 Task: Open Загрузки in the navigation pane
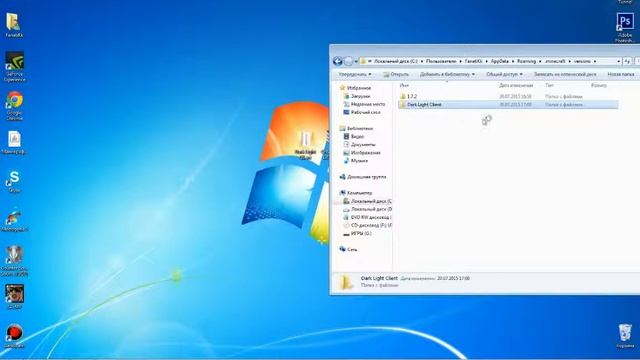pos(360,96)
